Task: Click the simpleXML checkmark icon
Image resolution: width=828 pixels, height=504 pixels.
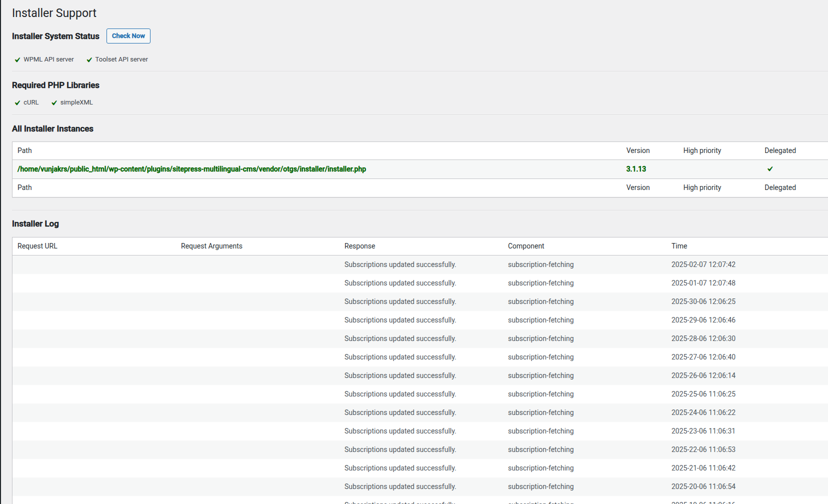Action: pos(54,102)
